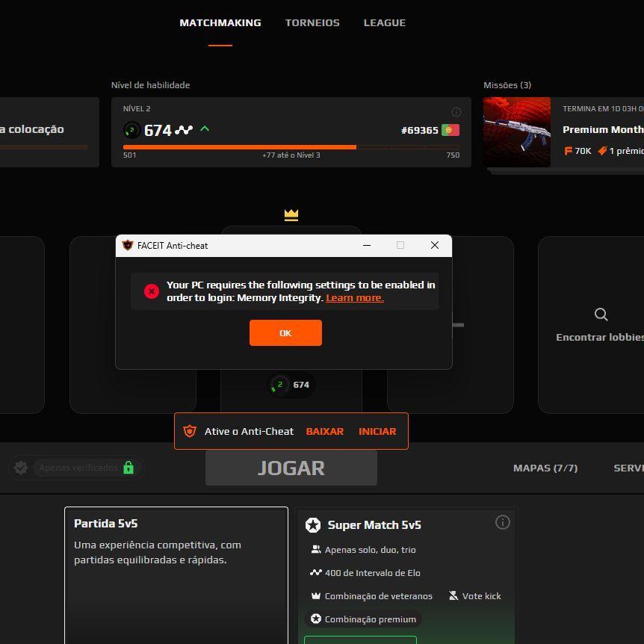This screenshot has height=644, width=644.
Task: Click the search icon above Encontrar lobbies
Action: point(601,315)
